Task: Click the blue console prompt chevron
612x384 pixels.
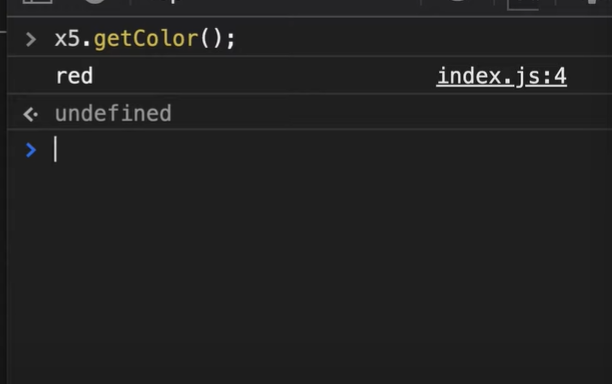Action: (x=31, y=150)
